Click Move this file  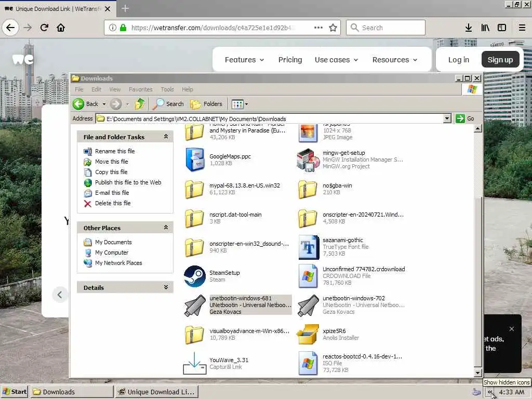point(111,162)
